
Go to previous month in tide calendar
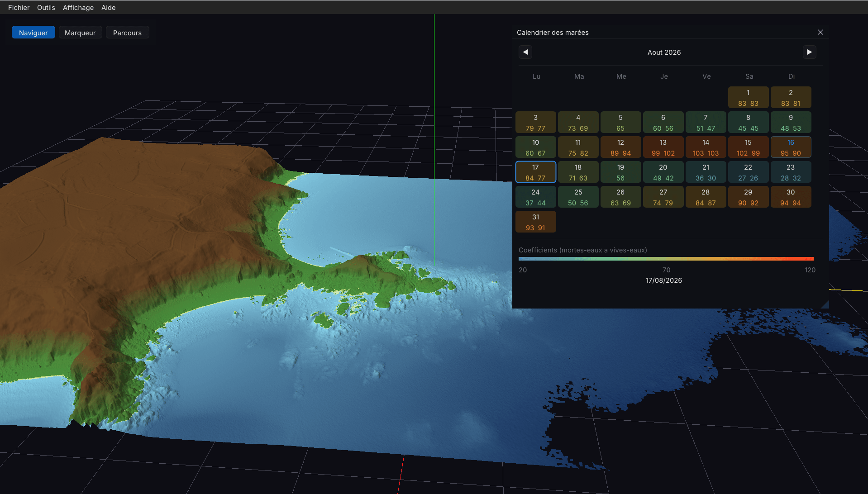[525, 52]
